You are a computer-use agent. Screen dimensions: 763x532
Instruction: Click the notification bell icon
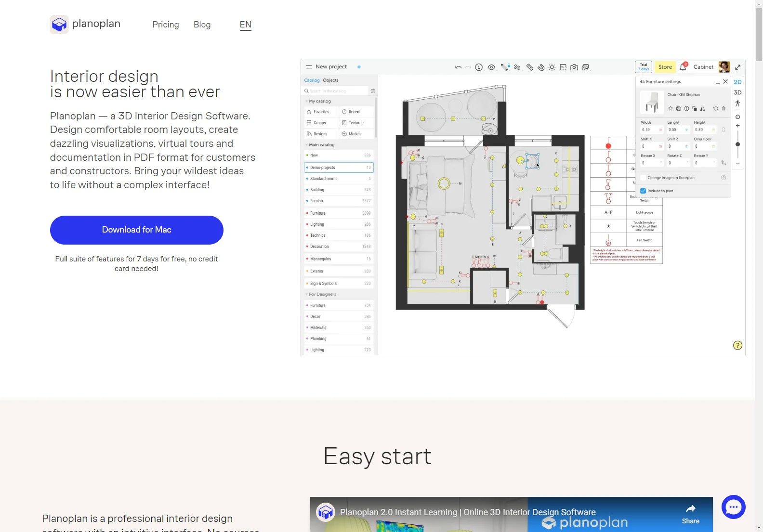point(683,67)
